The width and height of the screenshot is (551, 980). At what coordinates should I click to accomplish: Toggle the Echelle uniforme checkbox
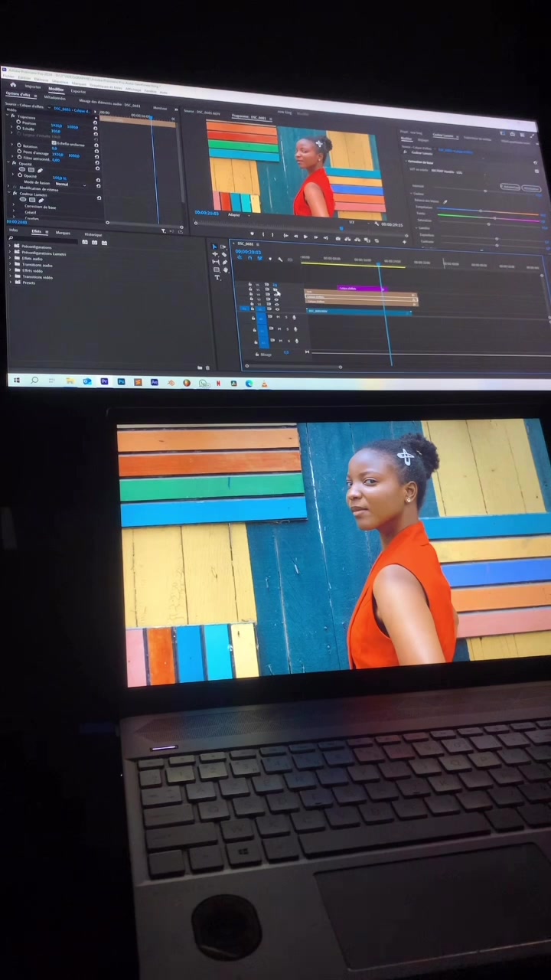54,143
